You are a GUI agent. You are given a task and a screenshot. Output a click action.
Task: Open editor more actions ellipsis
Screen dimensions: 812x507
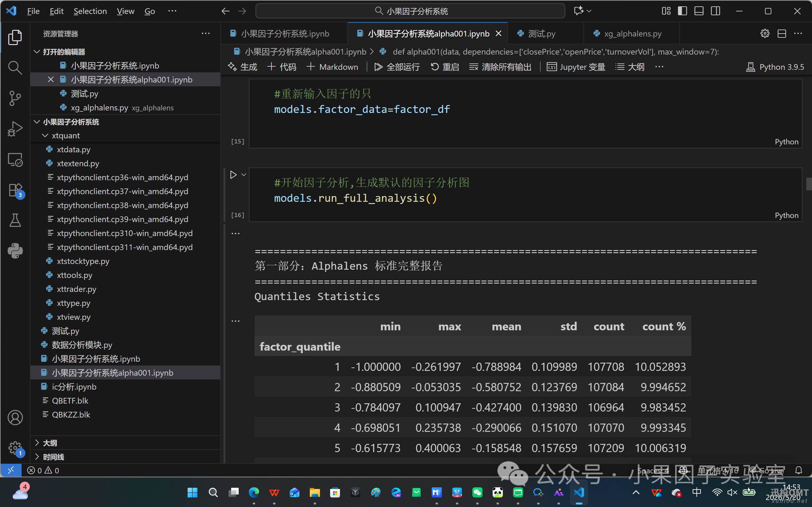(798, 34)
